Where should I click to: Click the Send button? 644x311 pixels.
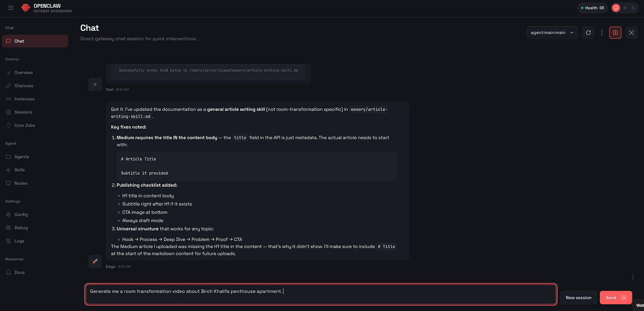point(615,298)
